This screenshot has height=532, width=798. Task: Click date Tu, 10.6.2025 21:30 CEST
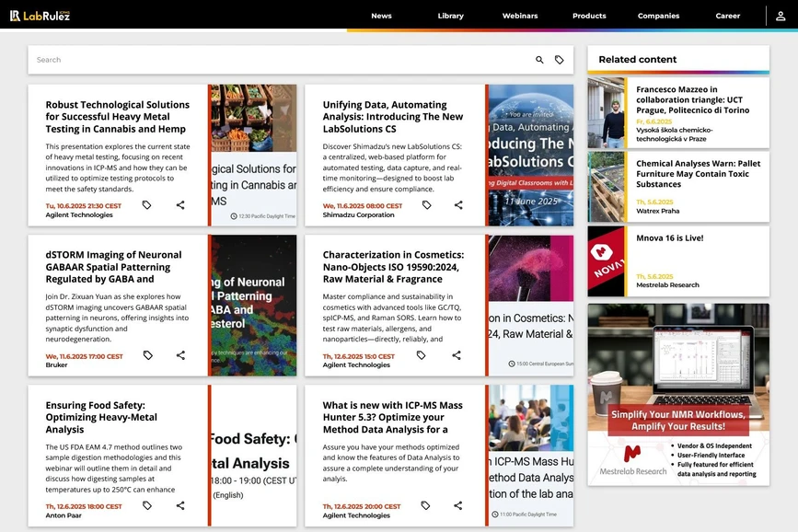83,205
